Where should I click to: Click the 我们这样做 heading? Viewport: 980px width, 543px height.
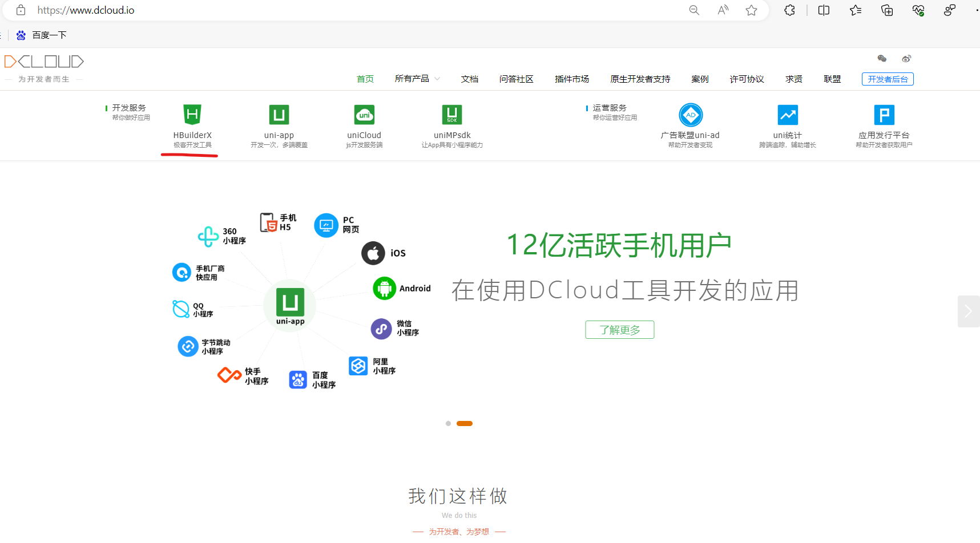(458, 496)
